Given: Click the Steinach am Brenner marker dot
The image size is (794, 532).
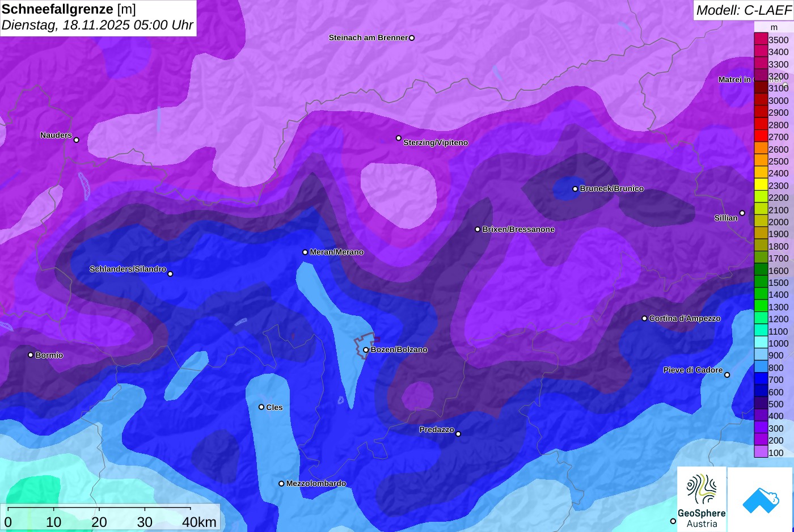Looking at the screenshot, I should (x=412, y=38).
